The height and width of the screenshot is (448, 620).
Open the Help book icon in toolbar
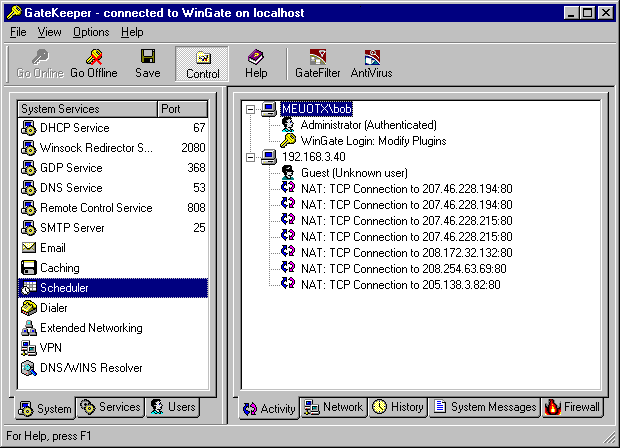pos(256,57)
